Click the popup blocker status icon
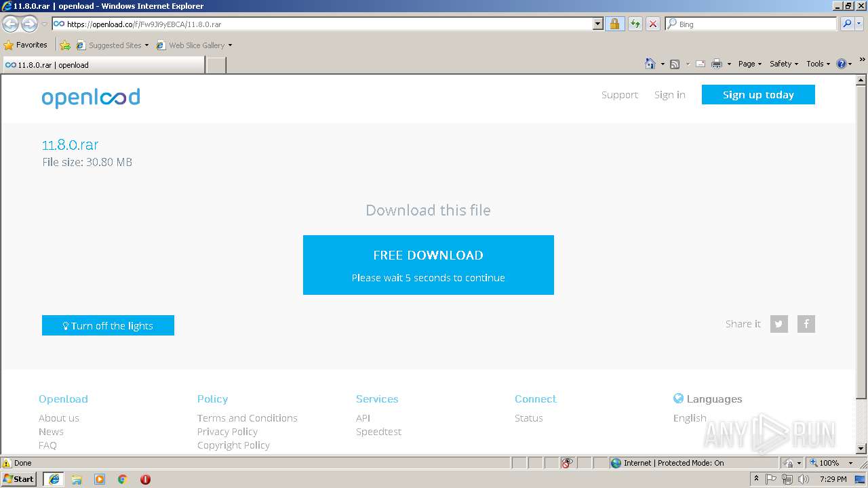This screenshot has width=868, height=488. (x=568, y=463)
